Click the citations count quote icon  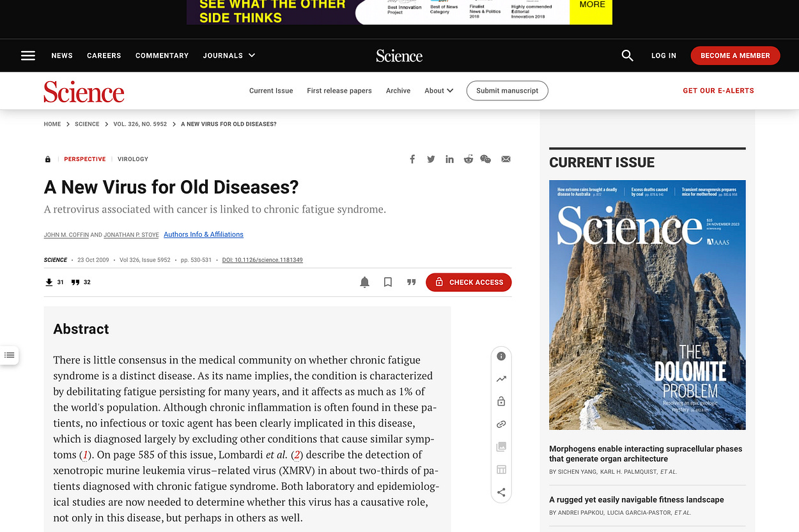tap(75, 282)
